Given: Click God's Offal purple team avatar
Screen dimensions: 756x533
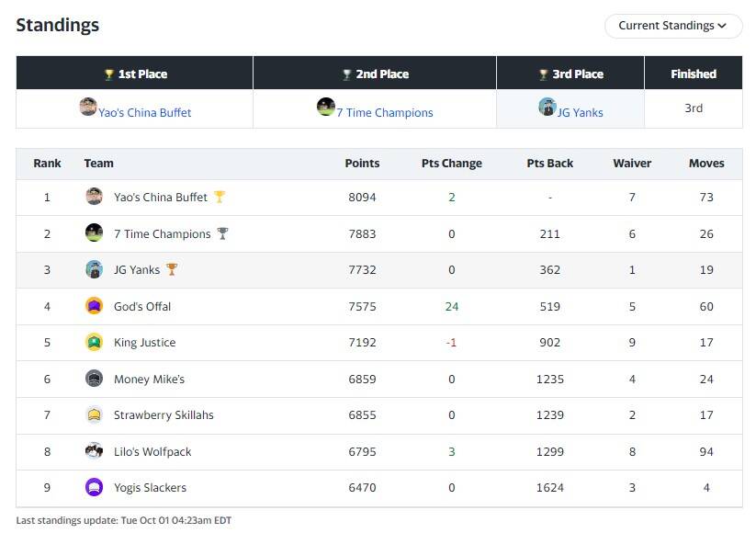Looking at the screenshot, I should pos(94,306).
